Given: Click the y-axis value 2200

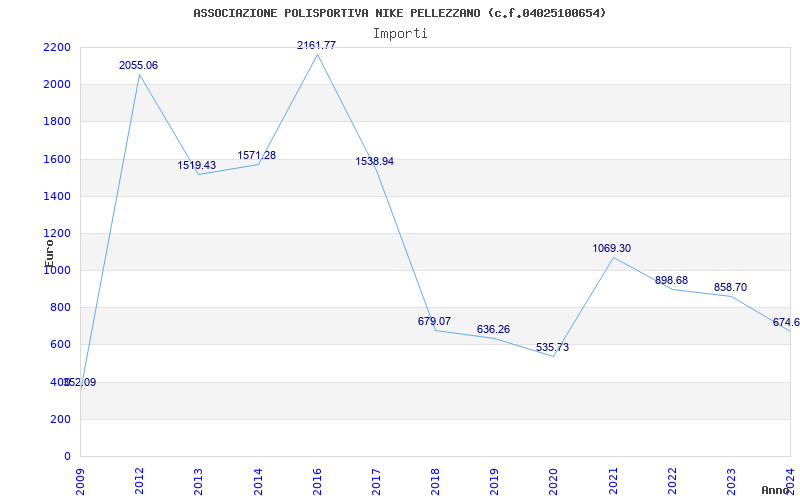Looking at the screenshot, I should 58,47.
